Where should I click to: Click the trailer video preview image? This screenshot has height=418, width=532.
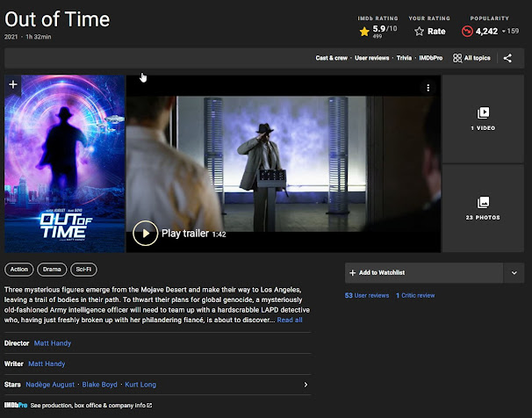click(284, 164)
